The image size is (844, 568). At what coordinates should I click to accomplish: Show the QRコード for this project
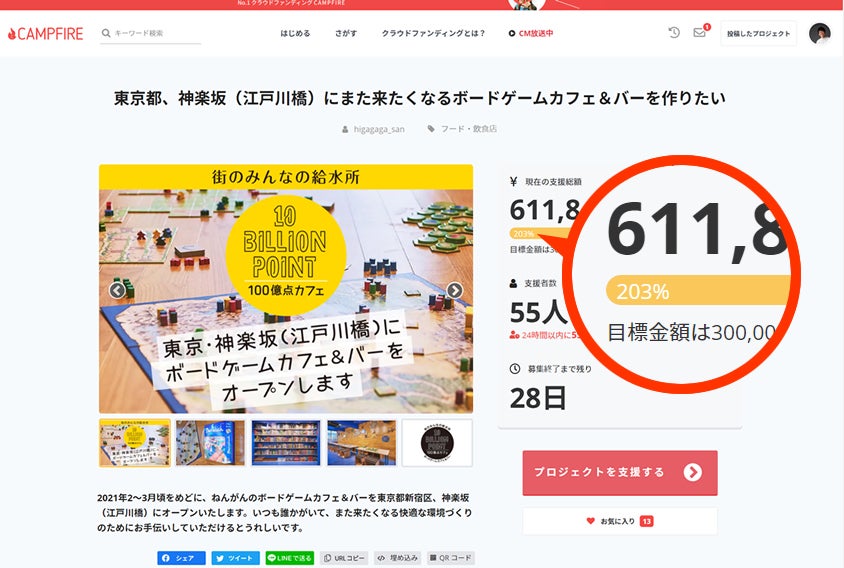point(451,558)
